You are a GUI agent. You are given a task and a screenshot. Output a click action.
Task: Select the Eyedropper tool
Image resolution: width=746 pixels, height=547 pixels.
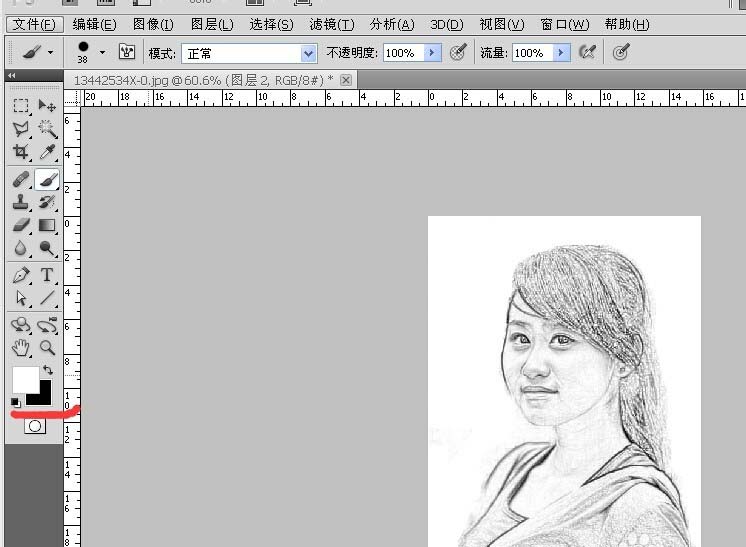coord(47,152)
